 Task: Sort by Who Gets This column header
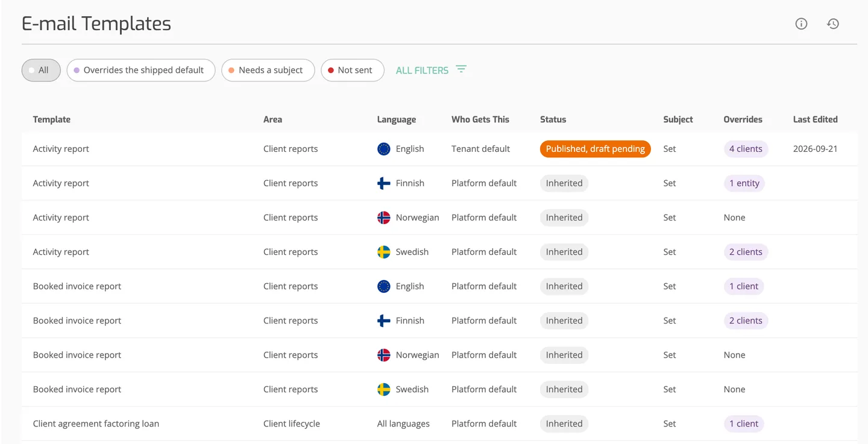click(480, 119)
